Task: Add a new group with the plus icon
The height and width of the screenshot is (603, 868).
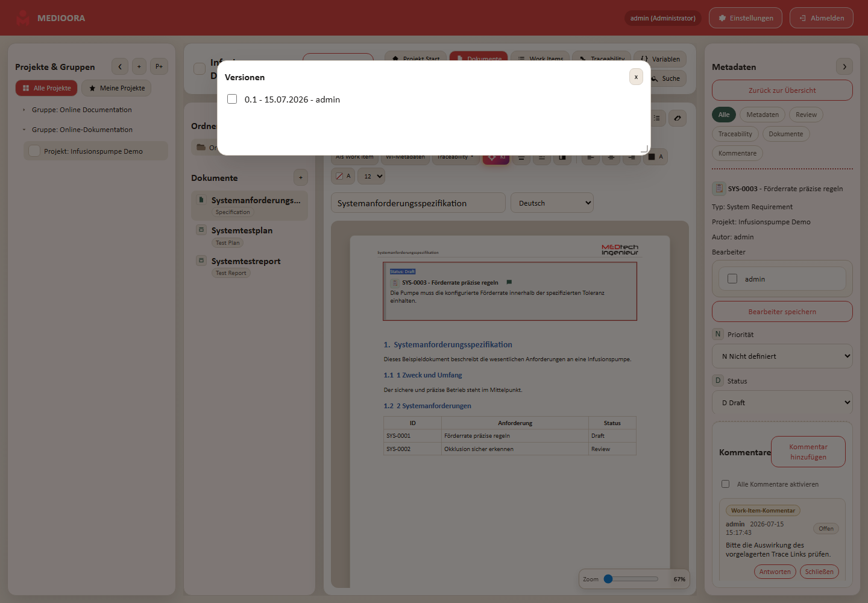Action: [139, 66]
